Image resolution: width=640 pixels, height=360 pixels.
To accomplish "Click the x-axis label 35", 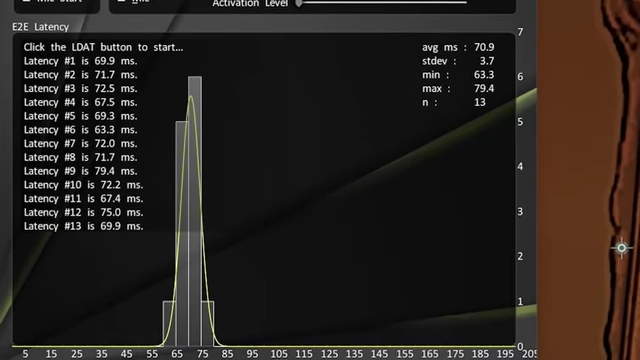I will (102, 354).
